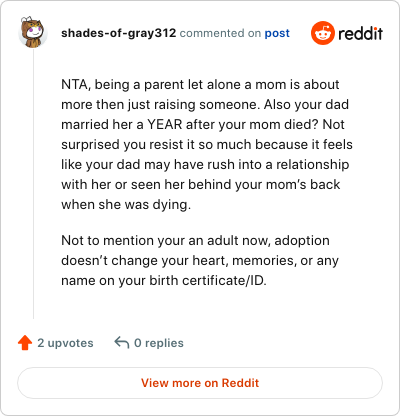Click the text "birth certificate/ID."
This screenshot has height=416, width=400.
[x=208, y=281]
